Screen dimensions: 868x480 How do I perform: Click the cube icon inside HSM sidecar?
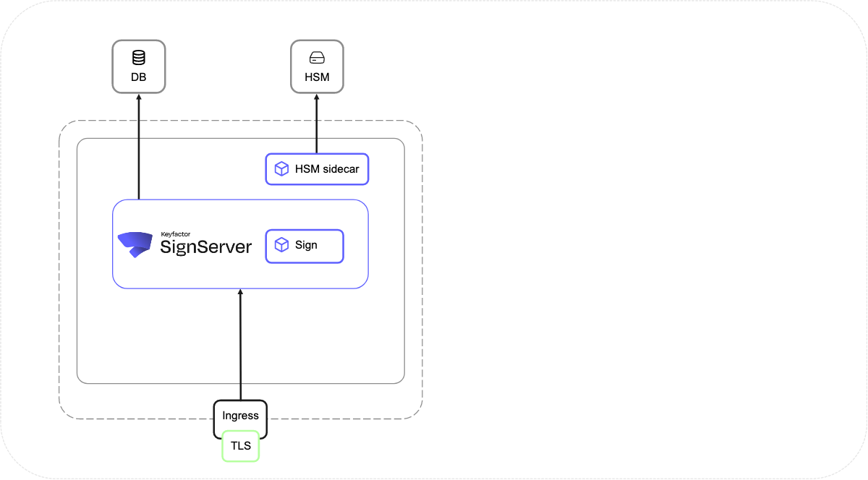(x=281, y=168)
